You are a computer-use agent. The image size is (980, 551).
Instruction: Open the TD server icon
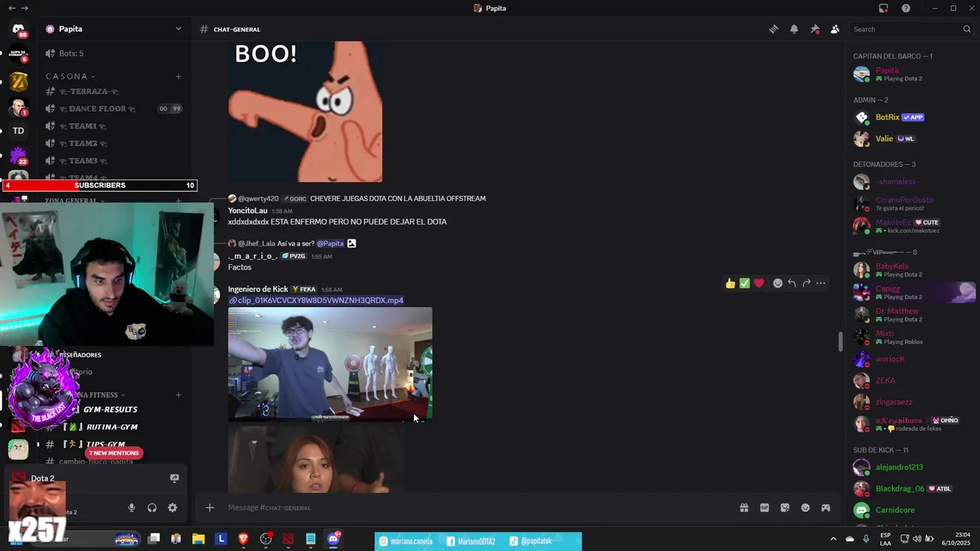(18, 131)
